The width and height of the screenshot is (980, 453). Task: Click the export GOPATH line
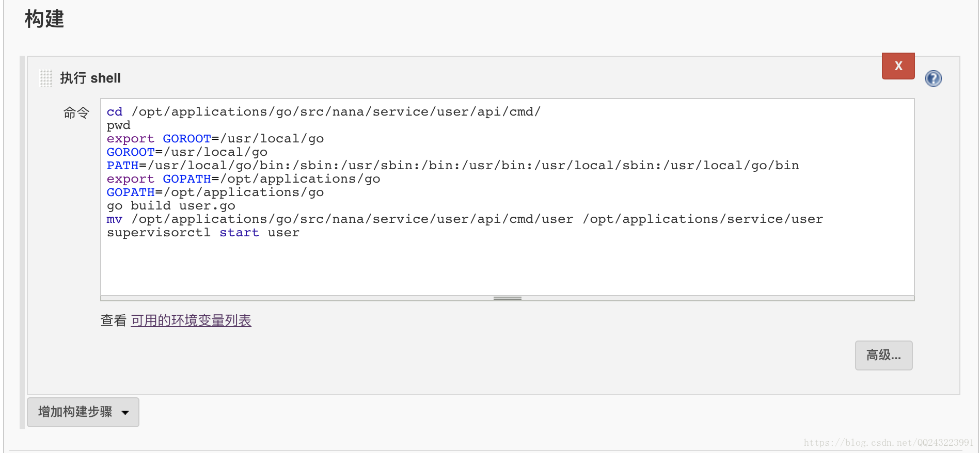tap(243, 179)
